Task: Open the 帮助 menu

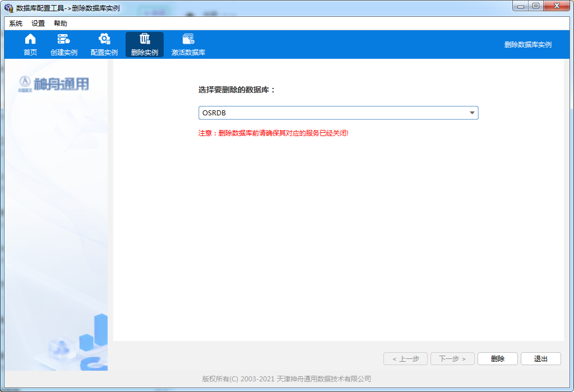Action: (61, 24)
